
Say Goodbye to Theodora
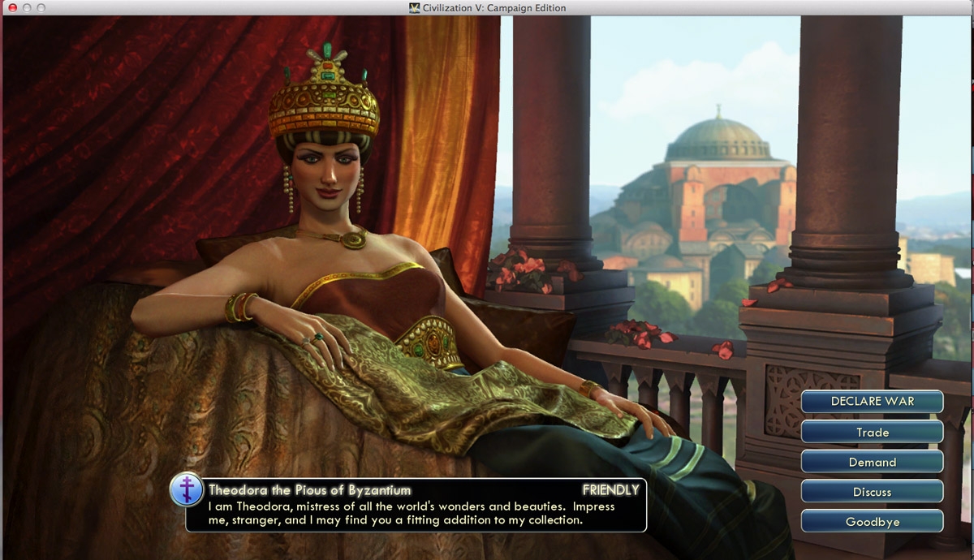pos(873,522)
